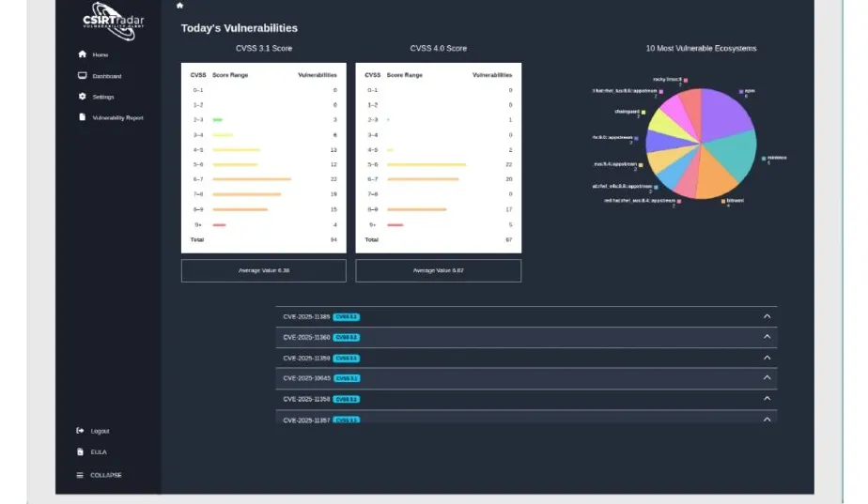Viewport: 868px width, 504px height.
Task: Click the 8–9 bar in CVSS 4.0 table
Action: 416,209
